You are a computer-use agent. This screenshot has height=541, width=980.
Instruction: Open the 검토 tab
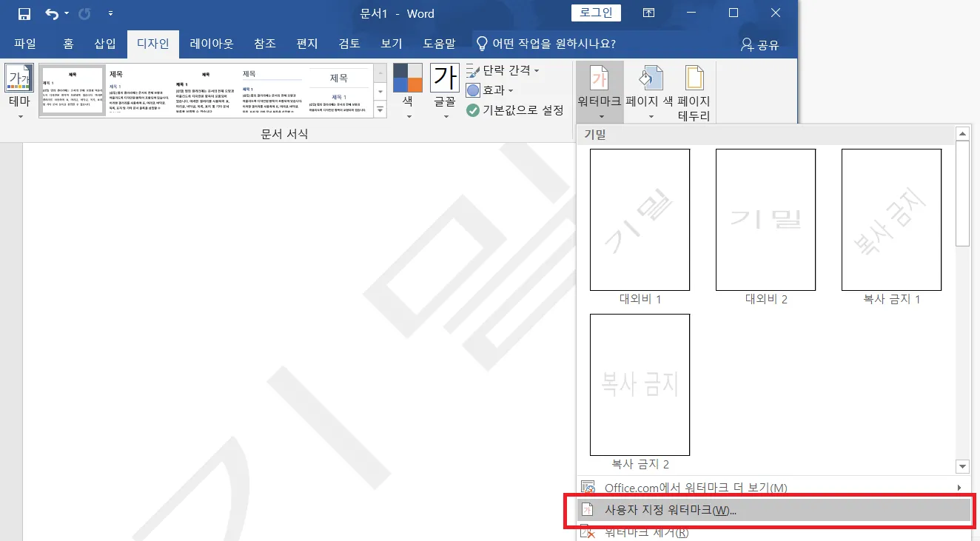pyautogui.click(x=349, y=44)
